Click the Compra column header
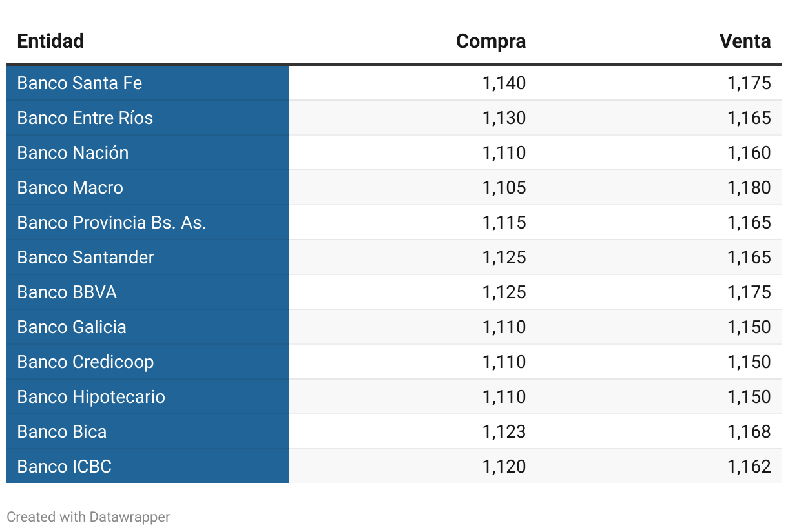The width and height of the screenshot is (788, 532). coord(491,41)
